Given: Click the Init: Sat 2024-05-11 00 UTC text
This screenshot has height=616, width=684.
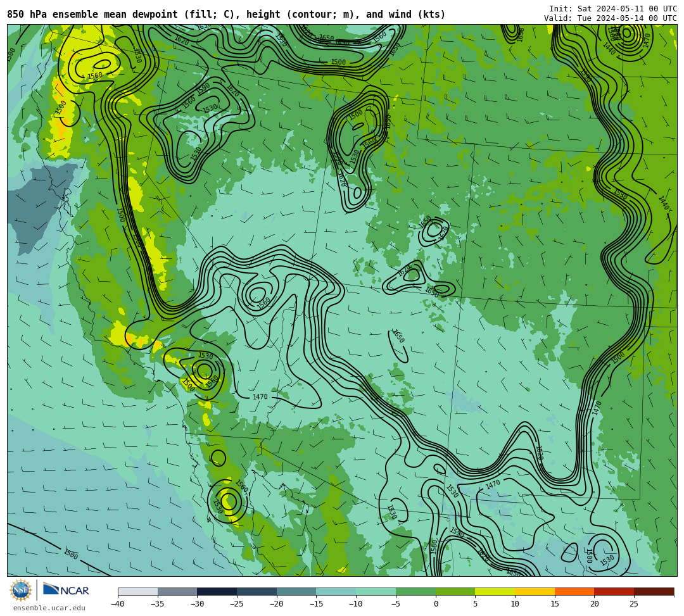Looking at the screenshot, I should 612,9.
